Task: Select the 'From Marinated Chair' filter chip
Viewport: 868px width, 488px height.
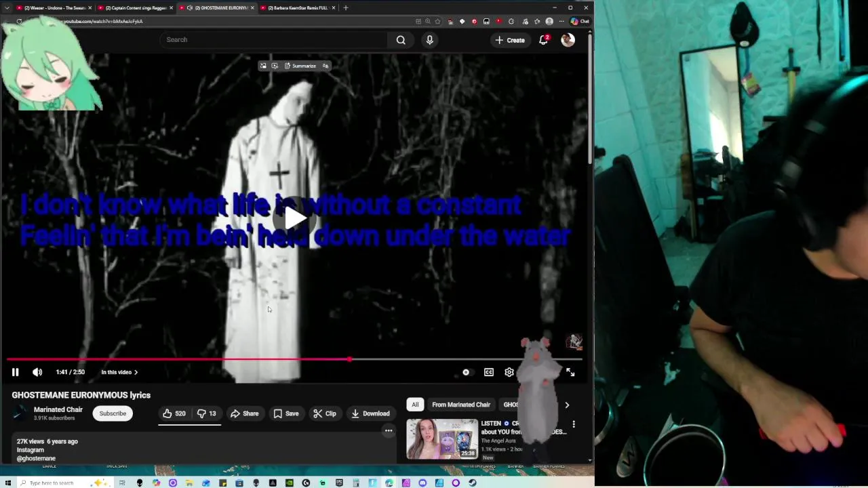Action: [x=461, y=405]
